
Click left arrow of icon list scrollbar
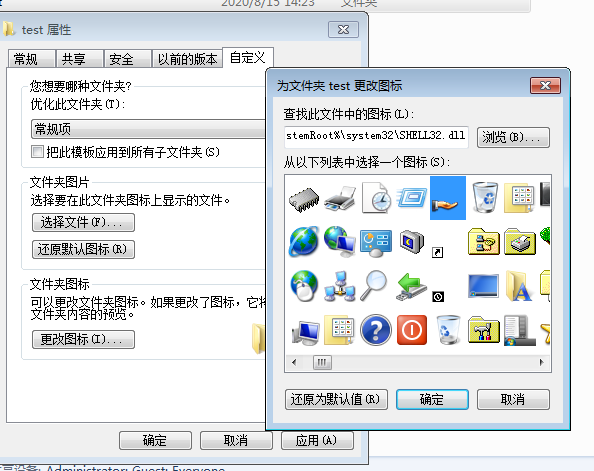pyautogui.click(x=294, y=362)
